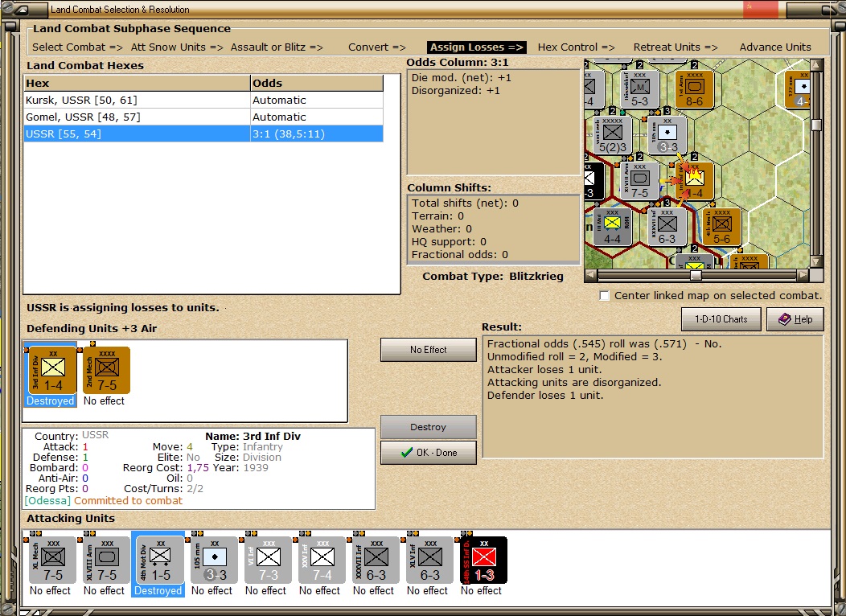Select the VI Inf 7-3 attacking unit

click(x=268, y=561)
